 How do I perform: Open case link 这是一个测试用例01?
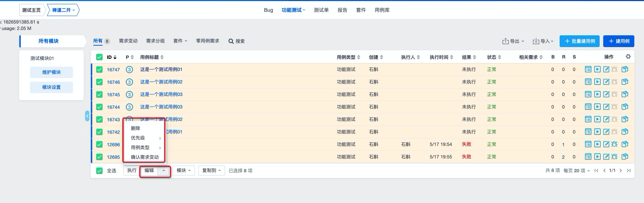click(161, 69)
